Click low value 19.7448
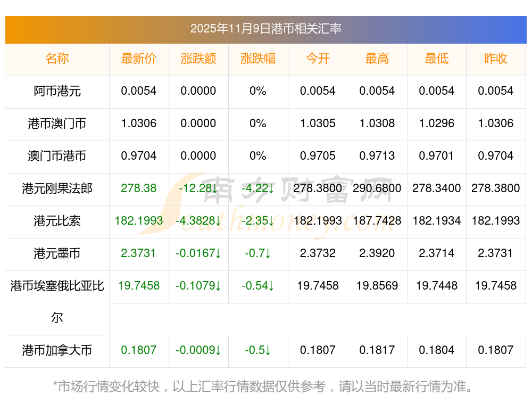Screen dimensions: 532x403 [437, 285]
